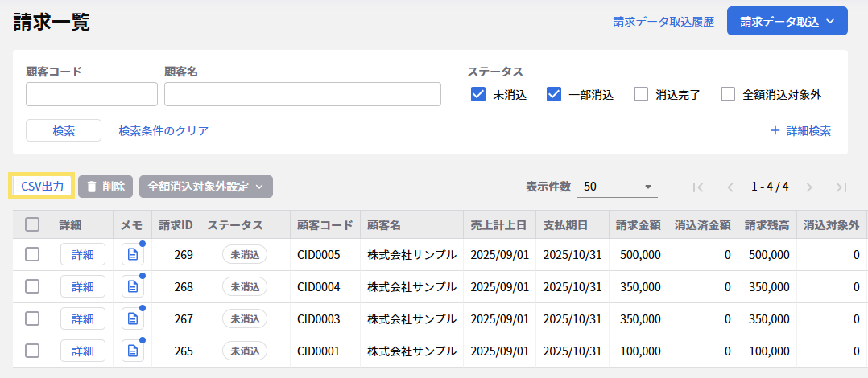Open memo icon for invoice ID 268
868x378 pixels.
pyautogui.click(x=133, y=287)
